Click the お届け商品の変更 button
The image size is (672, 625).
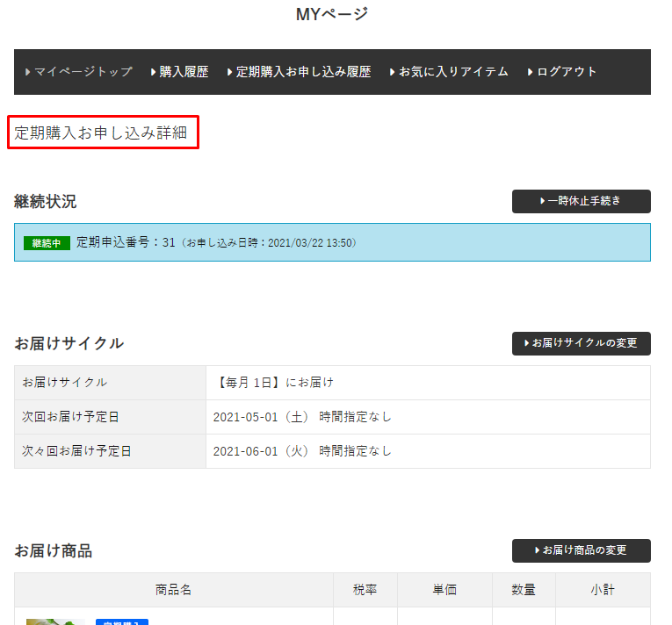click(581, 550)
